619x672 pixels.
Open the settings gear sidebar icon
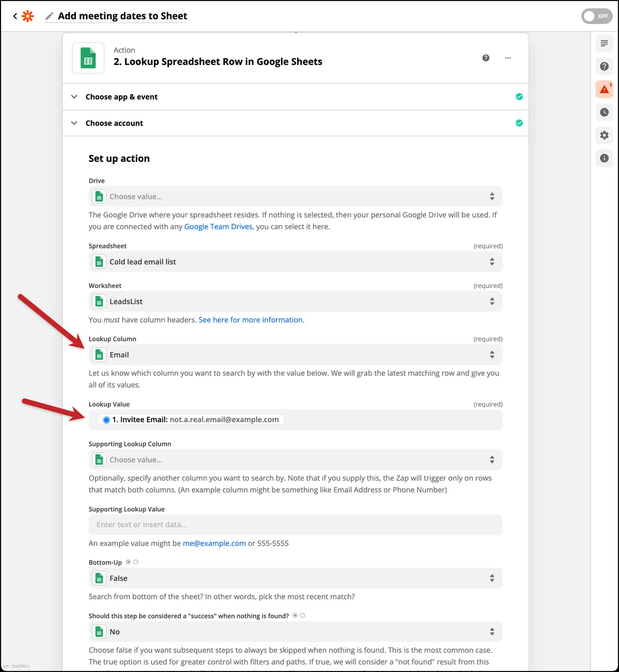[x=605, y=135]
